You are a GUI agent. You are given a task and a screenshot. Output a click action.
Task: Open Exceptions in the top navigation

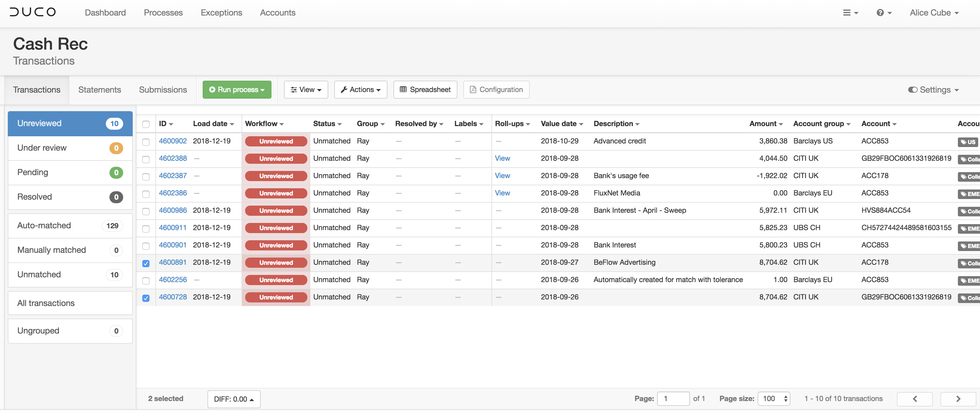click(x=222, y=13)
